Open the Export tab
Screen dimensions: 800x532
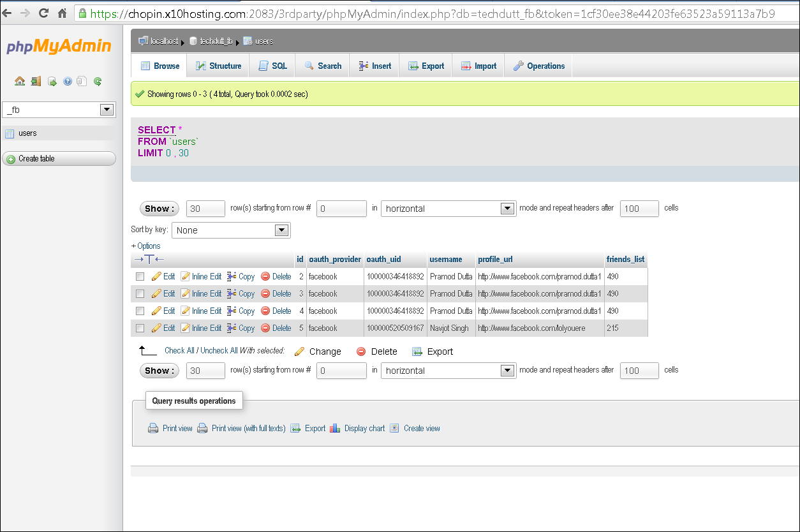click(426, 65)
